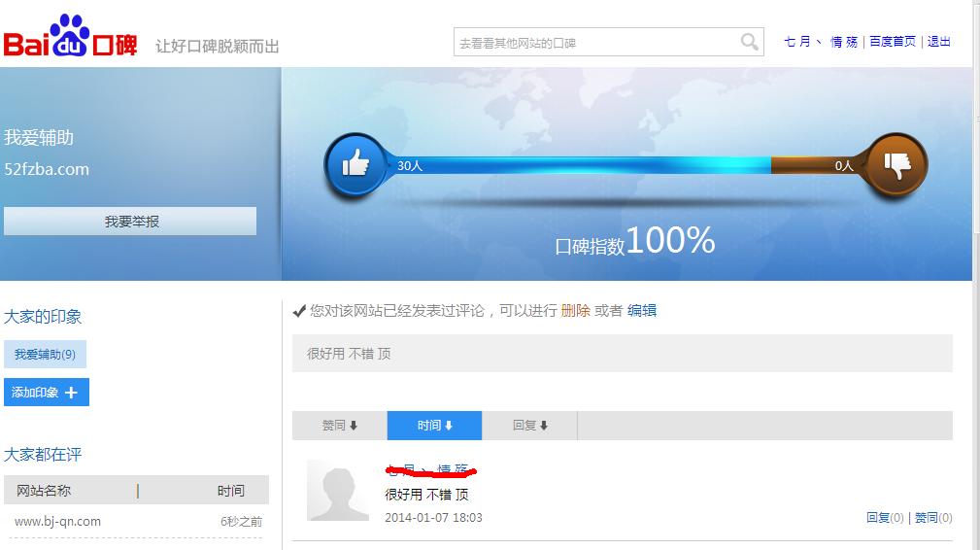This screenshot has height=550, width=980.
Task: Click 退出 to log out
Action: click(x=939, y=42)
